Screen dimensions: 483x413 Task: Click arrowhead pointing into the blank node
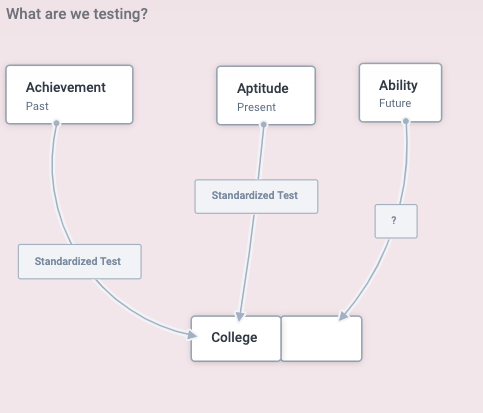(x=343, y=316)
